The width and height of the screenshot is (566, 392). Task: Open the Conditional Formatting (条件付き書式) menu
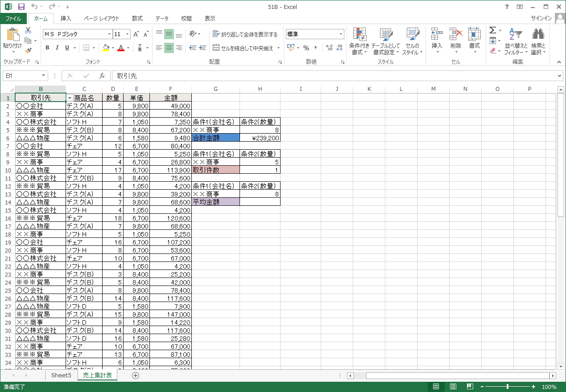[x=359, y=41]
